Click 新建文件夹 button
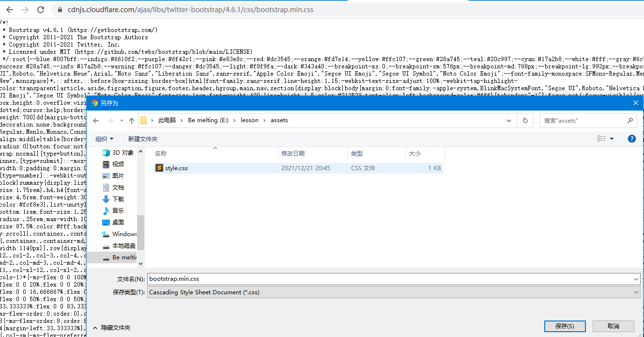Image resolution: width=644 pixels, height=337 pixels. tap(143, 139)
